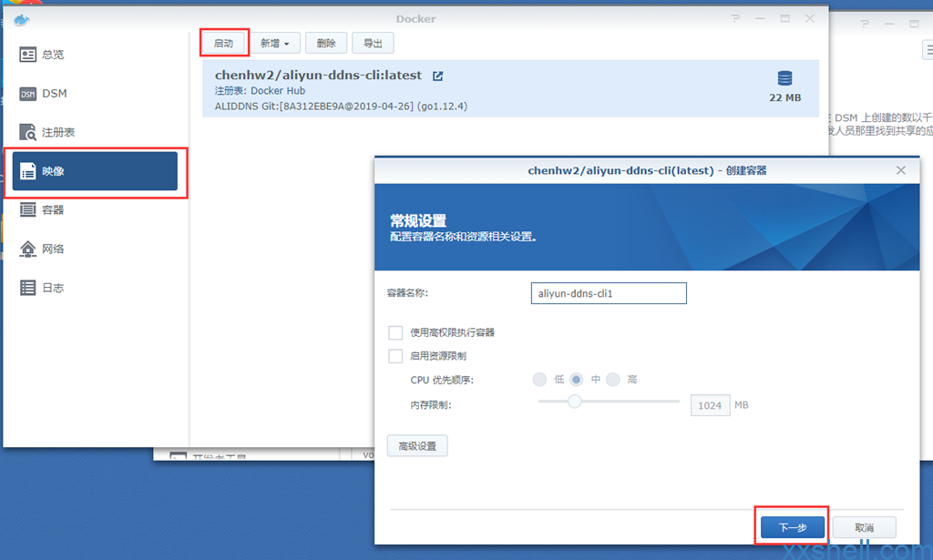Minimize the Docker window

[761, 19]
